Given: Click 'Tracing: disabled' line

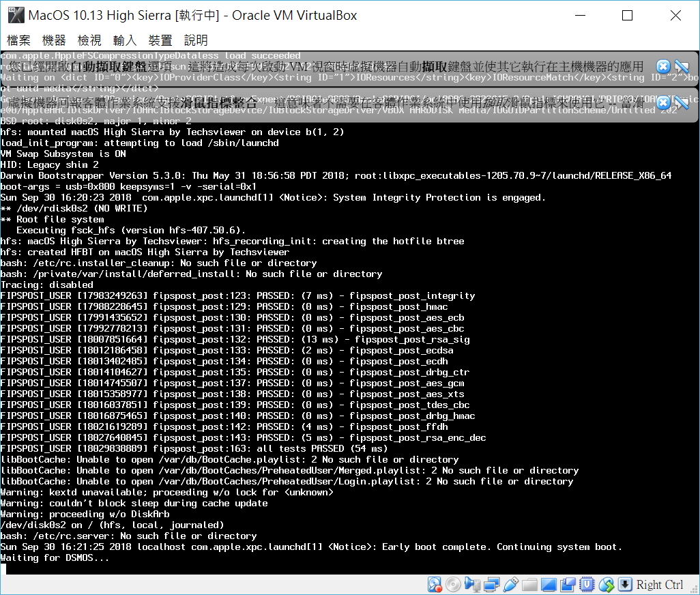Looking at the screenshot, I should (47, 285).
